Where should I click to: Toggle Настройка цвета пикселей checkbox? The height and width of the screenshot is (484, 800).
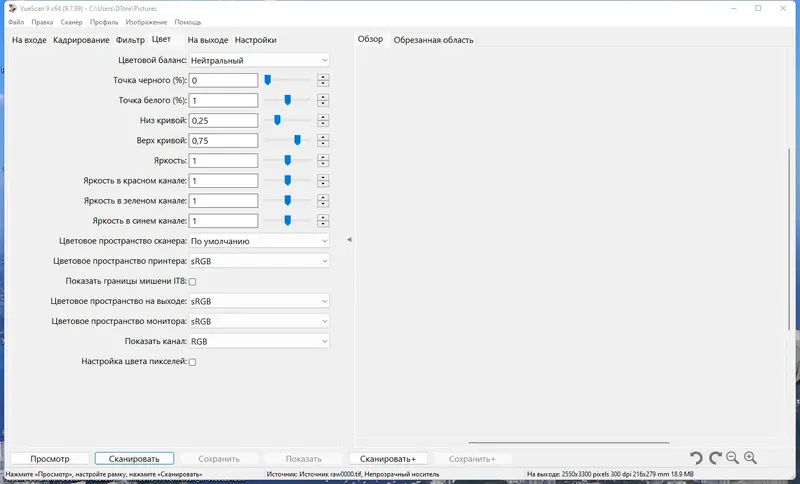tap(192, 362)
